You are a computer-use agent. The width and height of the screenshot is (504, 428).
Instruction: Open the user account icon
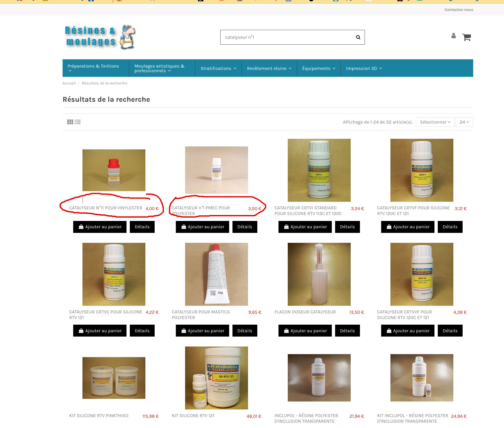(454, 36)
